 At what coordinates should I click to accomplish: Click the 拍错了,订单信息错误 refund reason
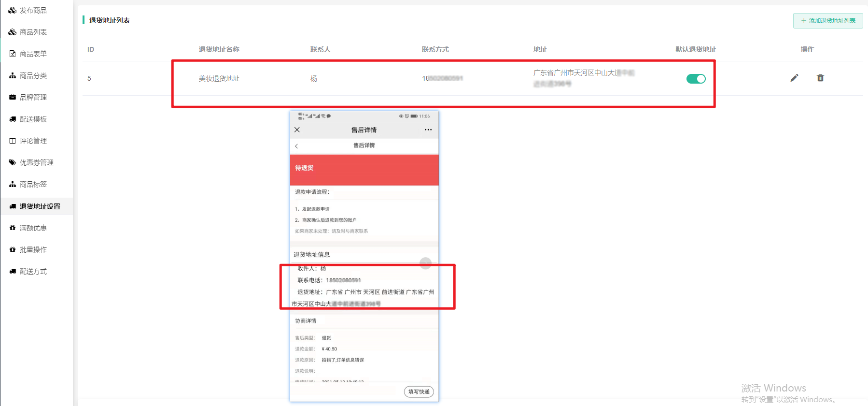click(x=343, y=360)
